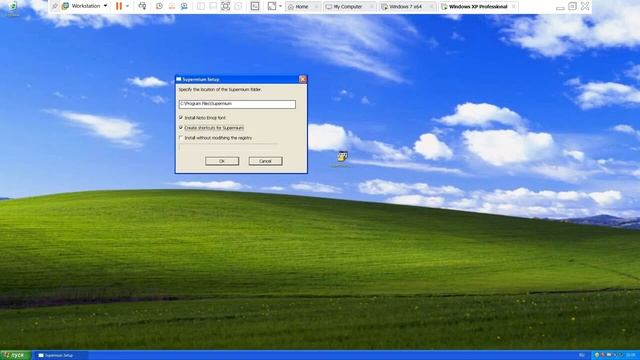640x360 pixels.
Task: Click the Recycle Bin desktop icon
Action: click(x=12, y=7)
